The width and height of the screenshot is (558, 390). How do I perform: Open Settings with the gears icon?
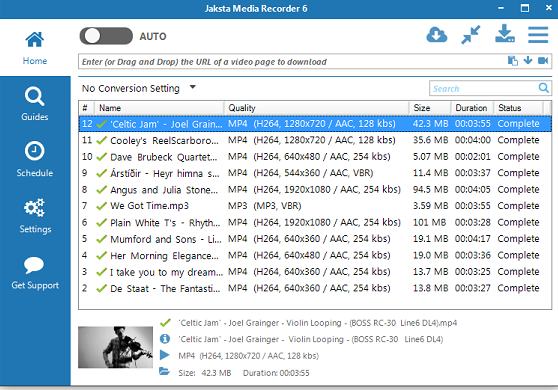point(35,215)
